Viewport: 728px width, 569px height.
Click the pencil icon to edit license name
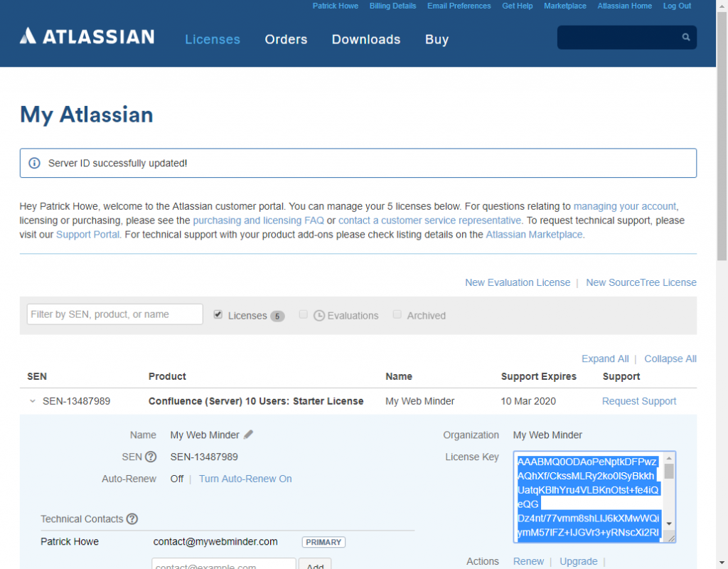[x=249, y=435]
